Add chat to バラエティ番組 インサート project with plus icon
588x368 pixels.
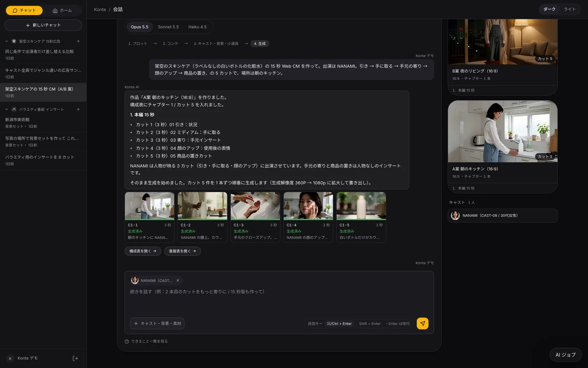(x=78, y=109)
